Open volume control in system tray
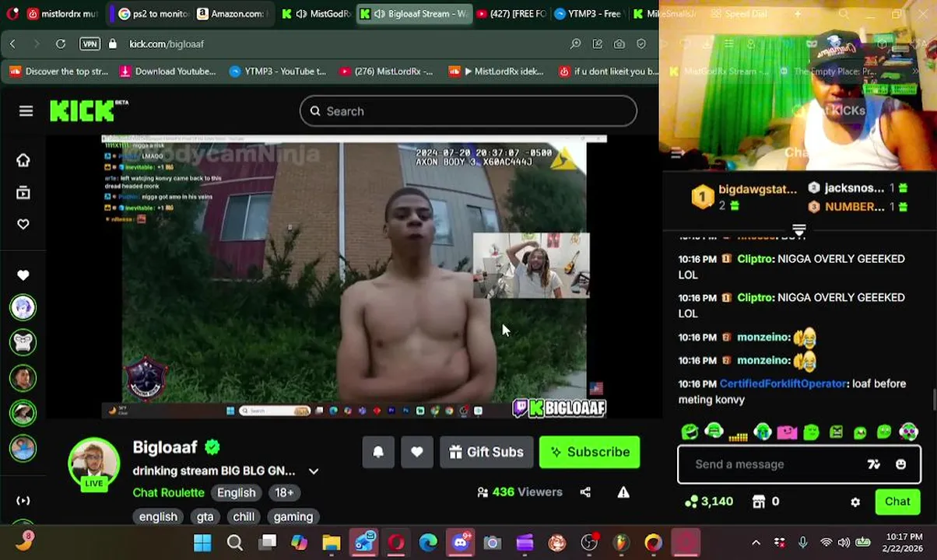The height and width of the screenshot is (560, 937). click(844, 543)
